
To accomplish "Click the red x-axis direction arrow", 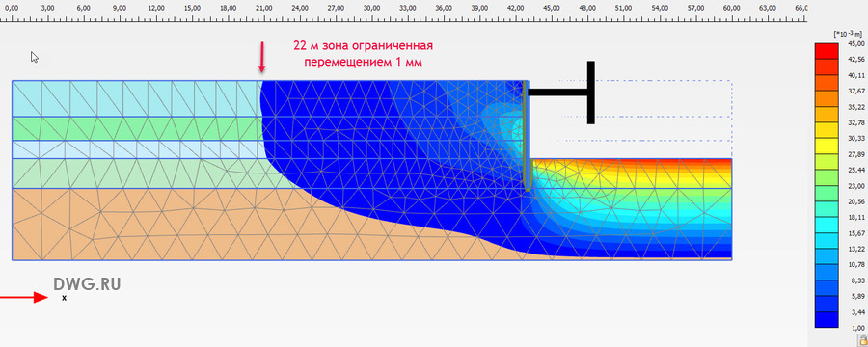I will pyautogui.click(x=24, y=297).
